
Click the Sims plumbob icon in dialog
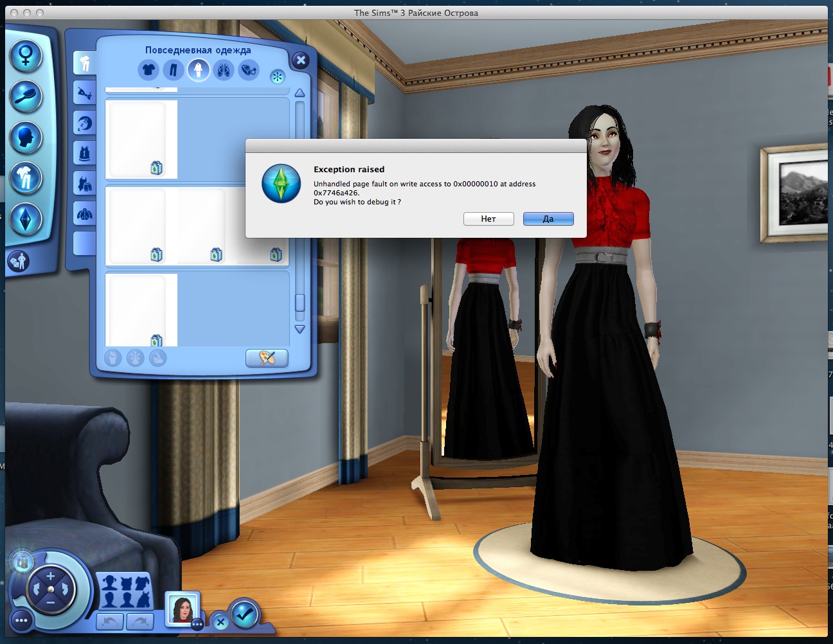pyautogui.click(x=281, y=183)
